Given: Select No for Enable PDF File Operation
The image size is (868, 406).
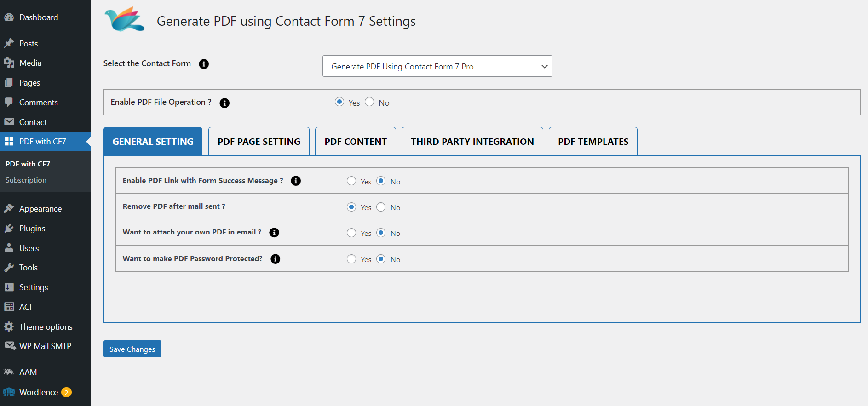Looking at the screenshot, I should (x=369, y=102).
